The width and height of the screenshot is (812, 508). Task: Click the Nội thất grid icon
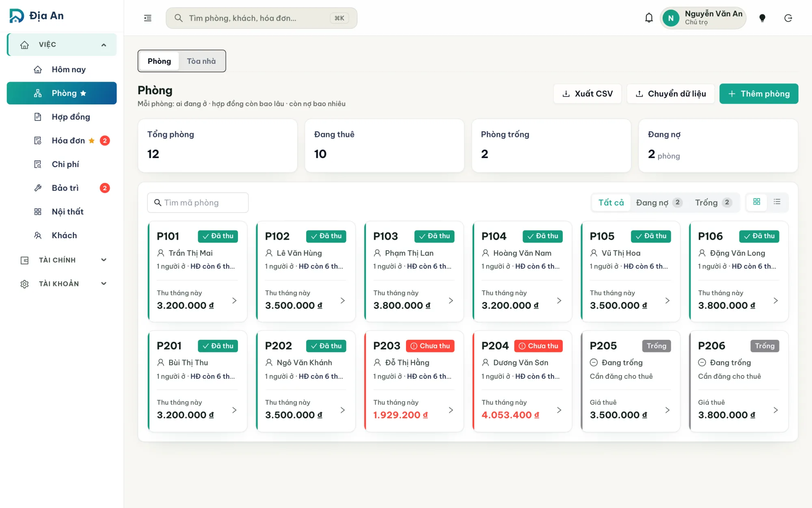pyautogui.click(x=38, y=212)
